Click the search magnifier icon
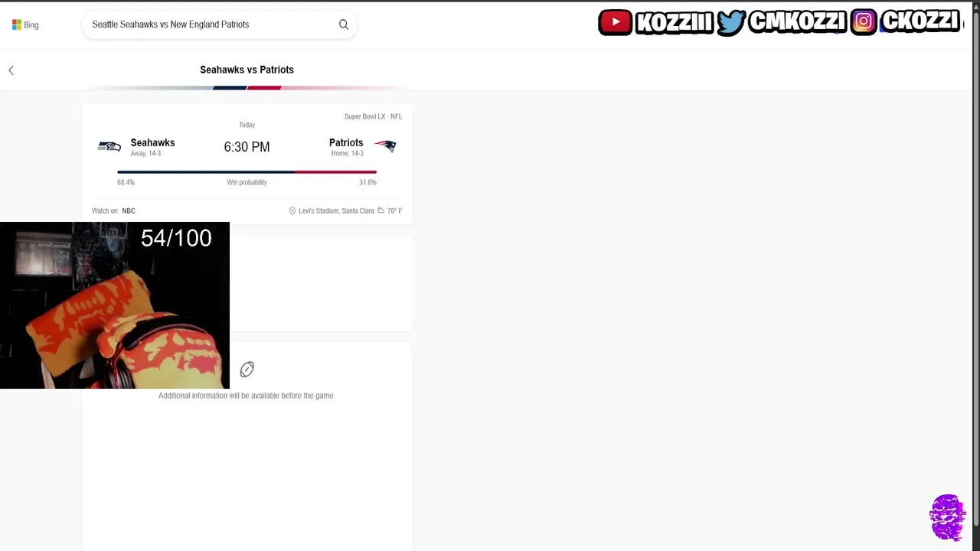The height and width of the screenshot is (551, 980). (x=344, y=24)
